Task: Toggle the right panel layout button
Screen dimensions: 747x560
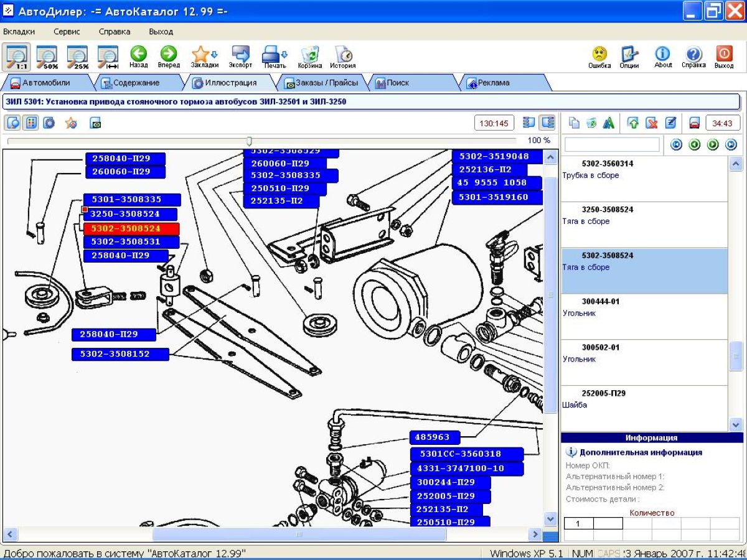Action: coord(547,123)
